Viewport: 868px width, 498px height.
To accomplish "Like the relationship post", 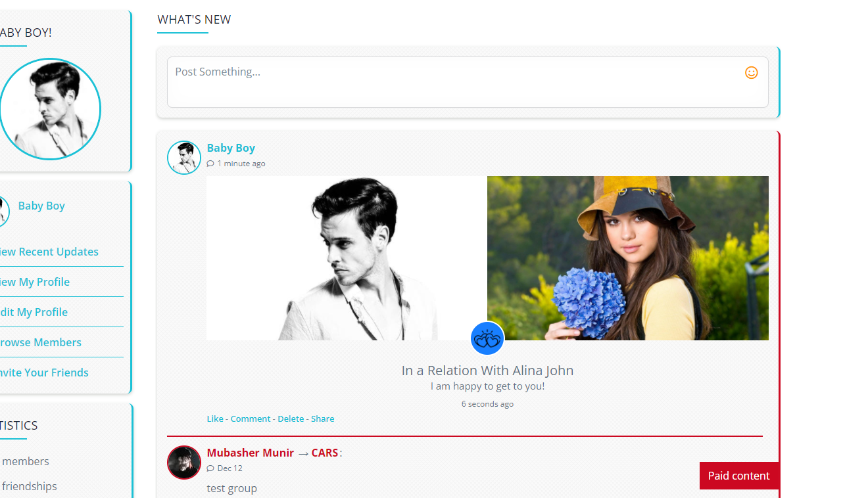I will 215,419.
